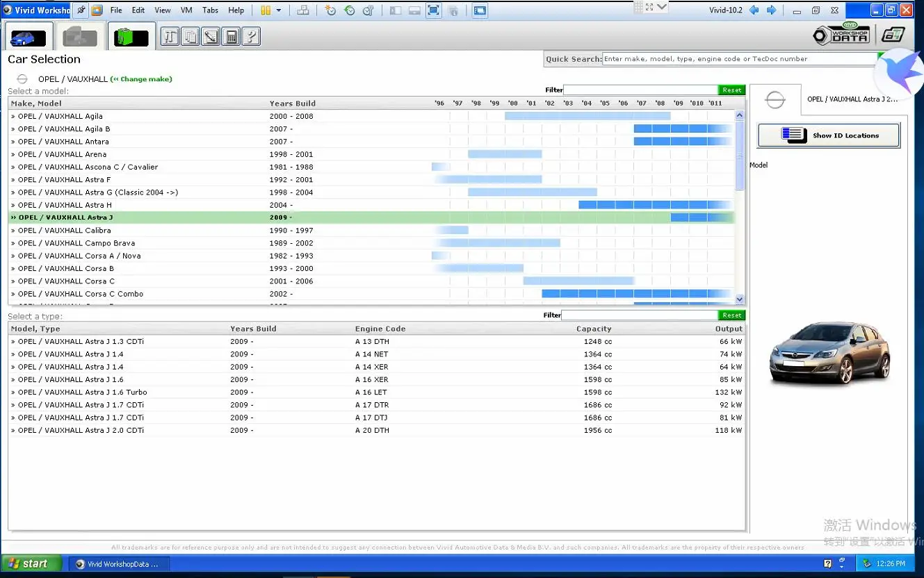The height and width of the screenshot is (578, 924).
Task: Select OPEL / VAUXHALL Calibra model
Action: (371, 231)
